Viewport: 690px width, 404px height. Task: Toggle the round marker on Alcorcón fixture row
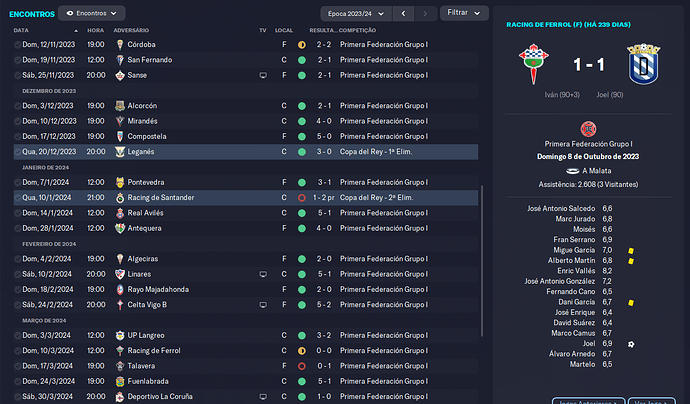tap(17, 106)
